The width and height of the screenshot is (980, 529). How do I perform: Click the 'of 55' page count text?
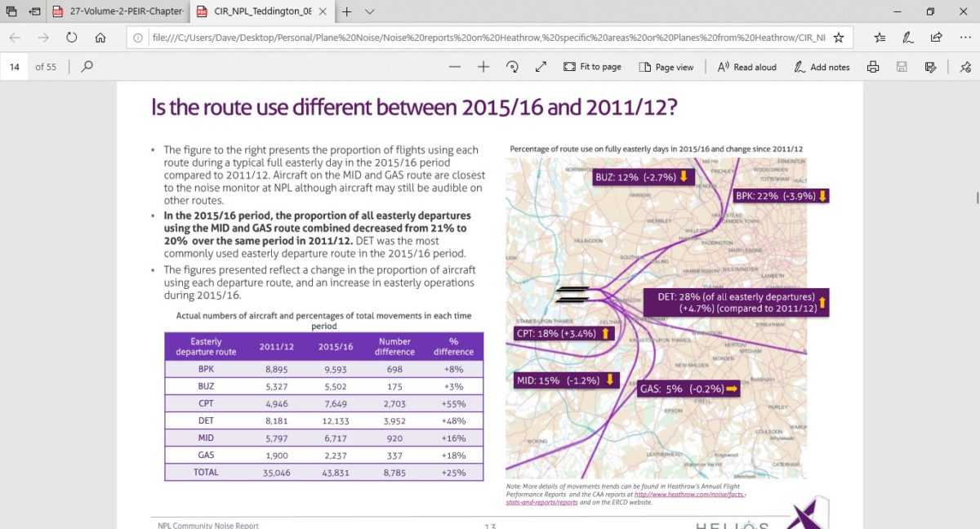[x=46, y=67]
